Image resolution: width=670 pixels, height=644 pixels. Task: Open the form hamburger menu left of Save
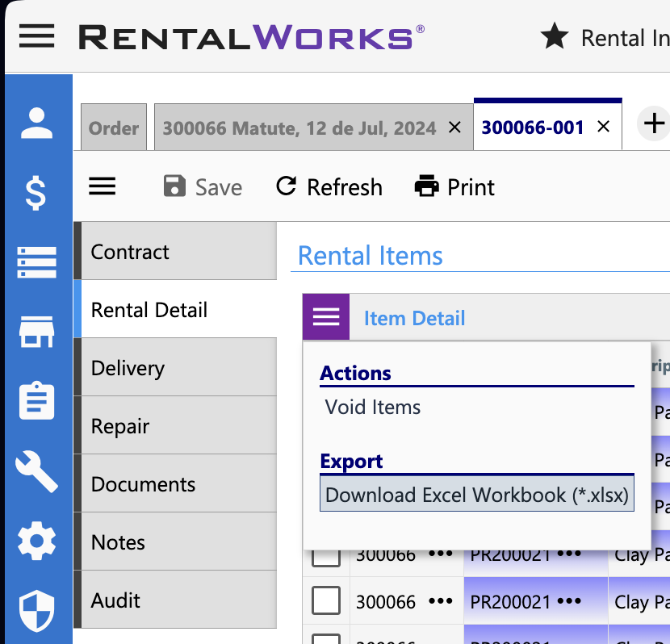103,186
